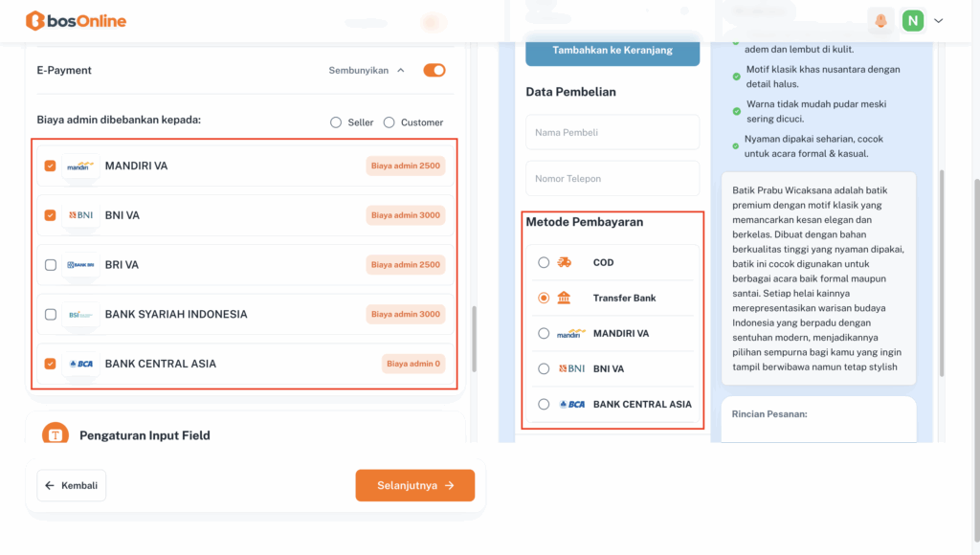
Task: Click the BCA logo in admin list
Action: coord(79,364)
